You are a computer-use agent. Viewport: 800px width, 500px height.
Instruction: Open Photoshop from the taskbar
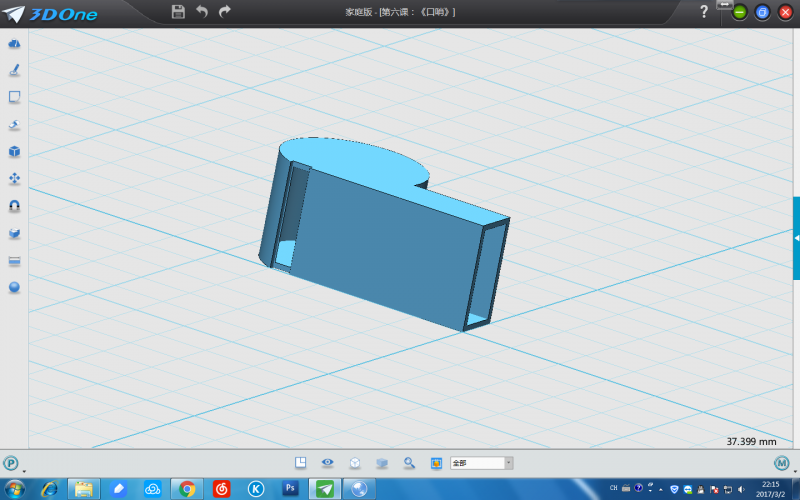pos(290,489)
